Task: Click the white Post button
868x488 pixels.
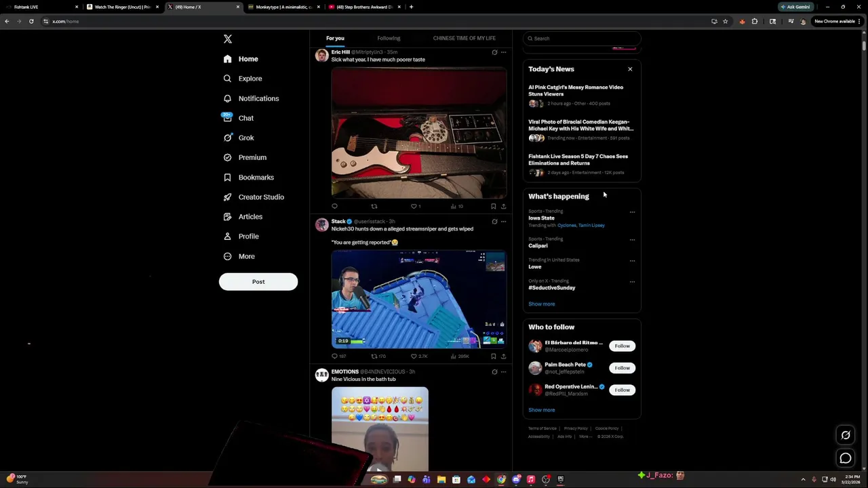Action: [258, 282]
